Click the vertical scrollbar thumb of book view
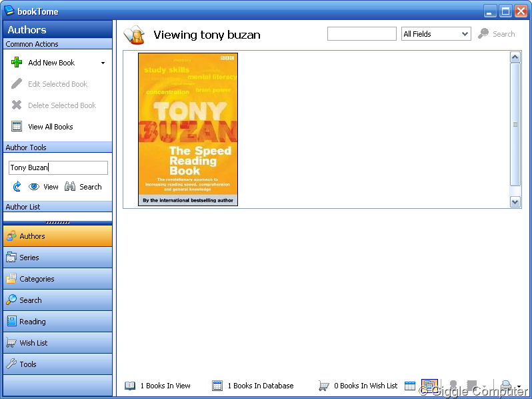 [515, 124]
